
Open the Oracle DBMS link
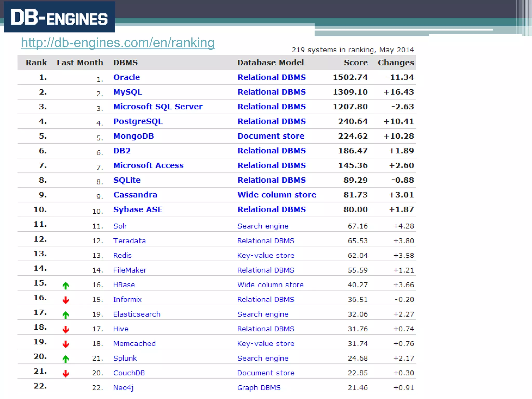click(x=127, y=77)
